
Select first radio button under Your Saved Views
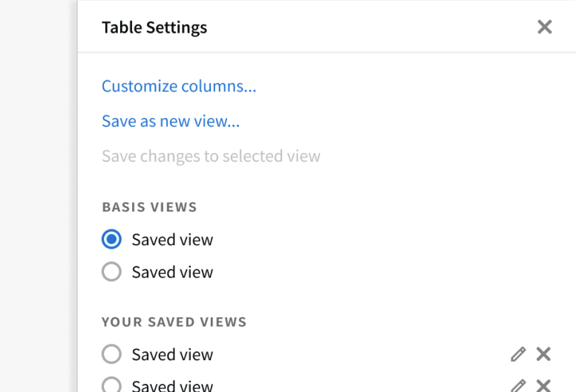(x=111, y=355)
